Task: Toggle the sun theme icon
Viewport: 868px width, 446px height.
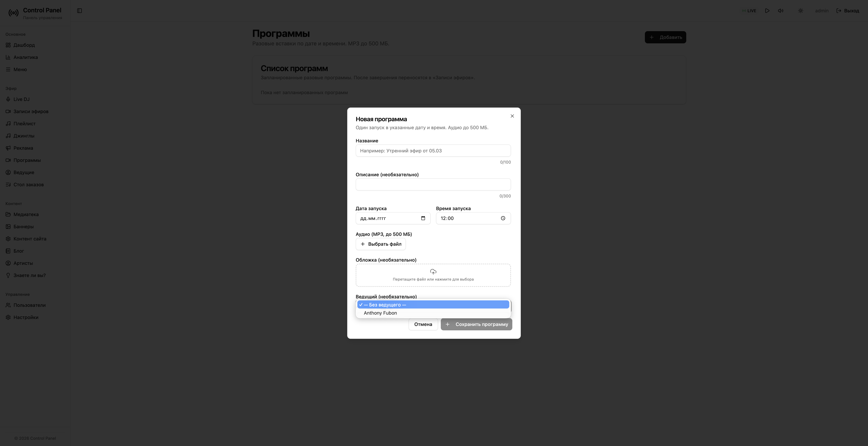Action: (801, 11)
